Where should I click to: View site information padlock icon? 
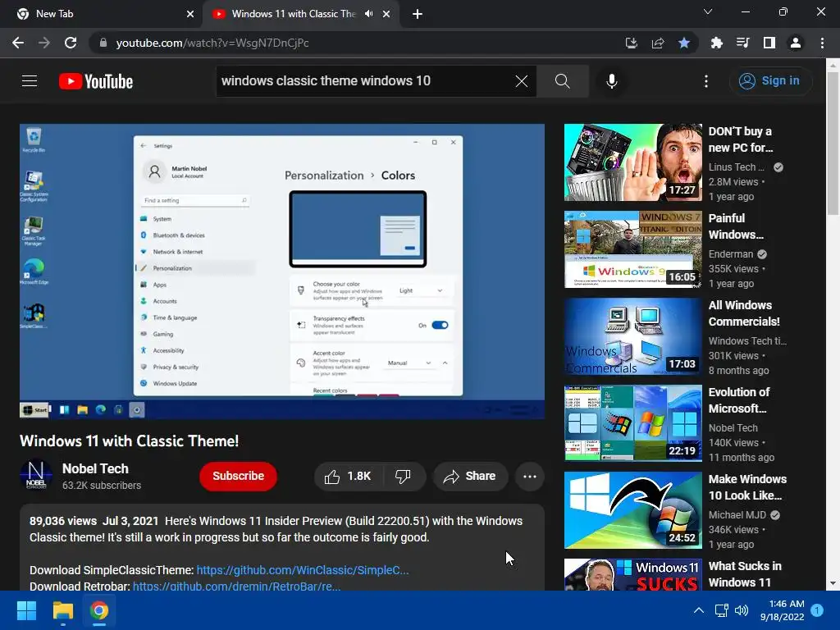pyautogui.click(x=103, y=43)
